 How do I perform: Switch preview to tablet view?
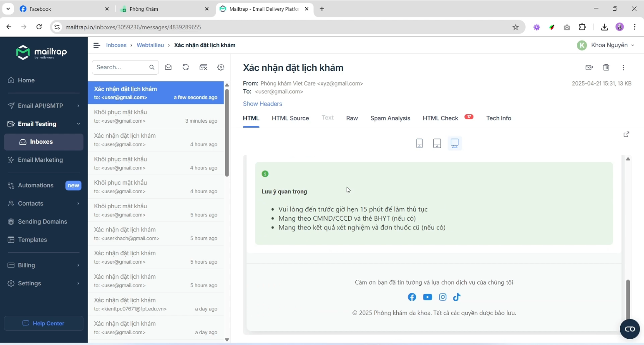point(437,144)
